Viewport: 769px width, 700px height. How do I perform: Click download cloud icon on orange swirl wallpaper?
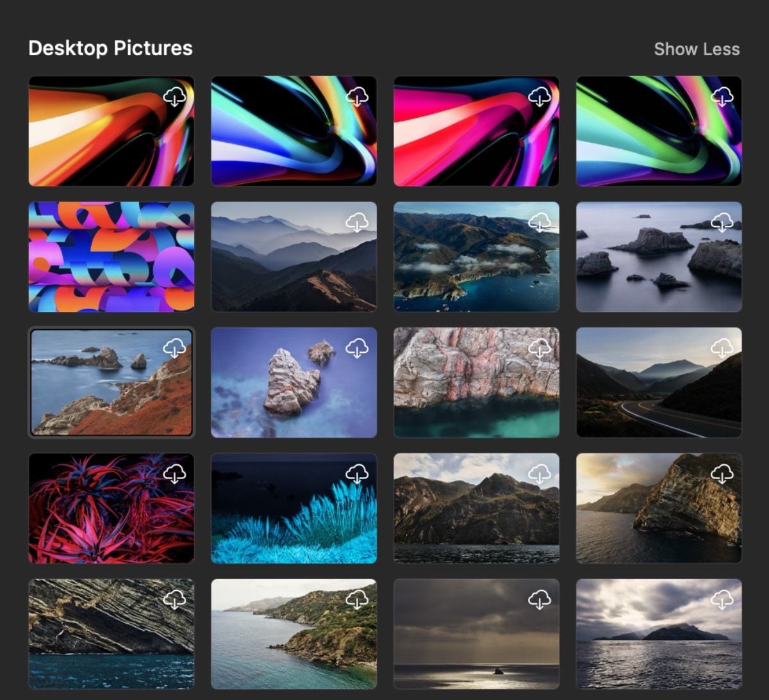(x=174, y=97)
